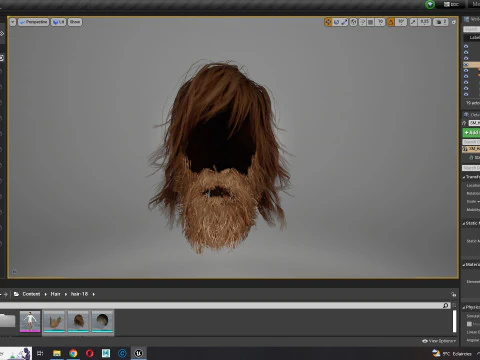Select the scale transform gizmo tool
Screen dimensions: 480x360
pos(344,22)
